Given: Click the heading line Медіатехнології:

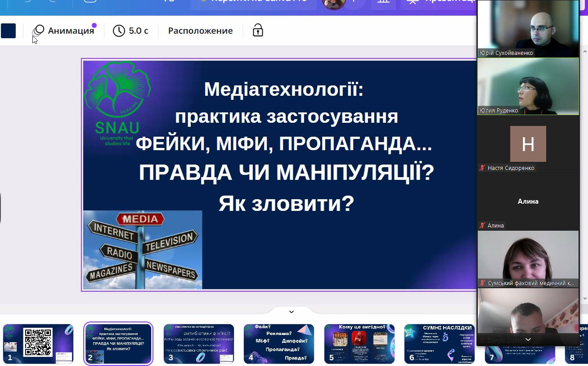Looking at the screenshot, I should pos(284,89).
